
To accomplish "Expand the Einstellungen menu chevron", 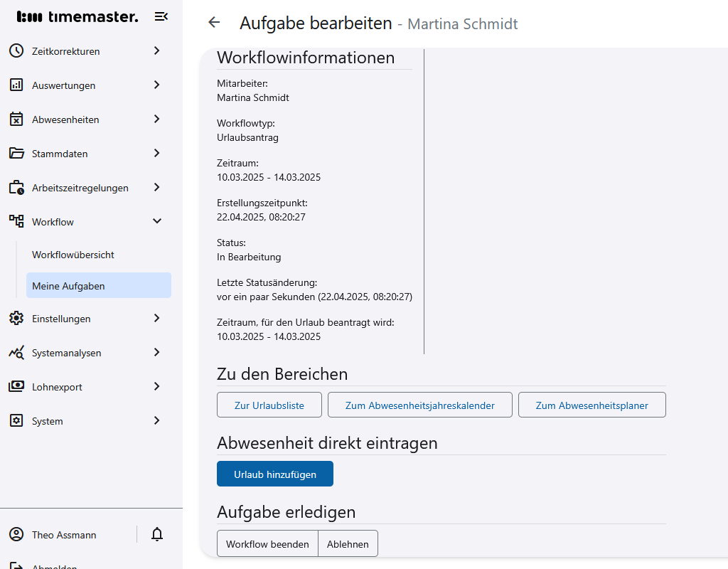I will (x=157, y=318).
